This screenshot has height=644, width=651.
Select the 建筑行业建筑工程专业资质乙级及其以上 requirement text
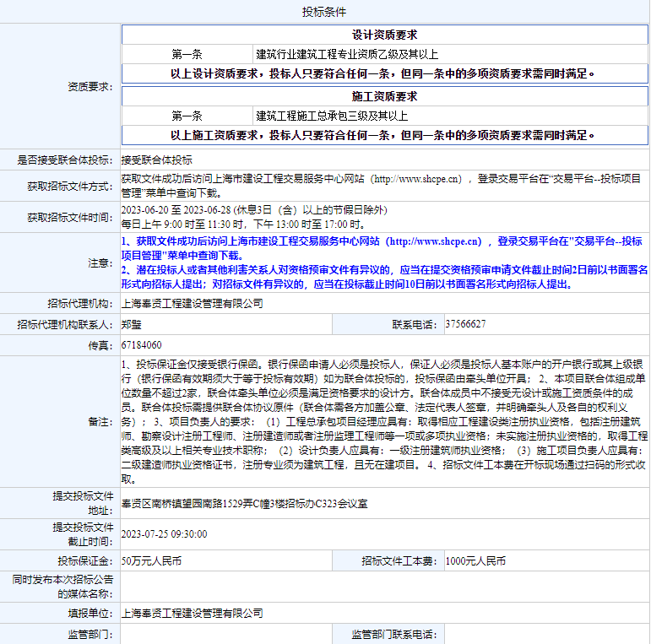tap(347, 54)
